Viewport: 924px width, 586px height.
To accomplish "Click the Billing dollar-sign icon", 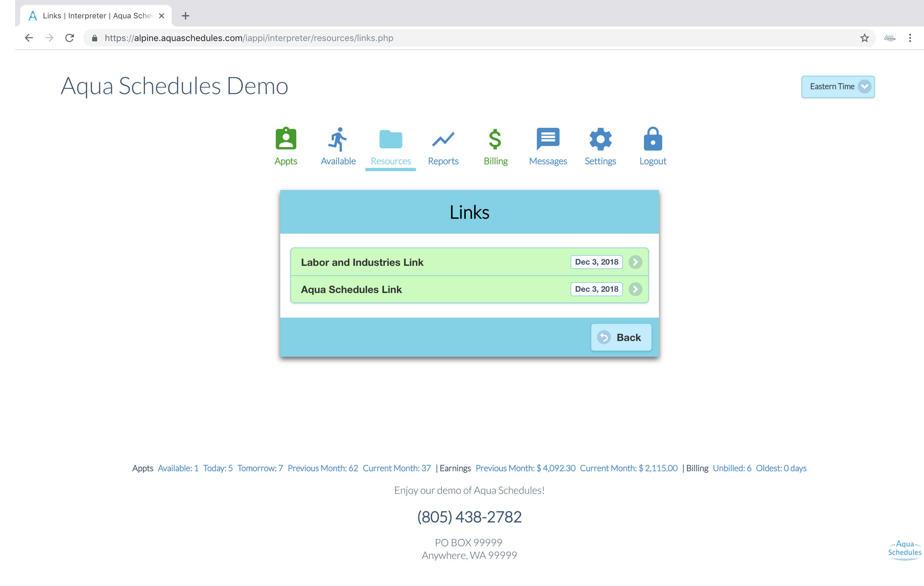I will [495, 139].
